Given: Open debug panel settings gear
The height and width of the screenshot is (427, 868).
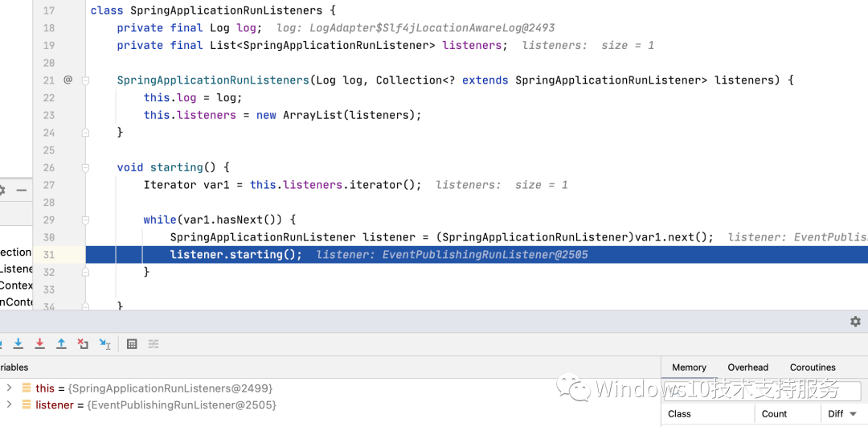Looking at the screenshot, I should tap(855, 321).
